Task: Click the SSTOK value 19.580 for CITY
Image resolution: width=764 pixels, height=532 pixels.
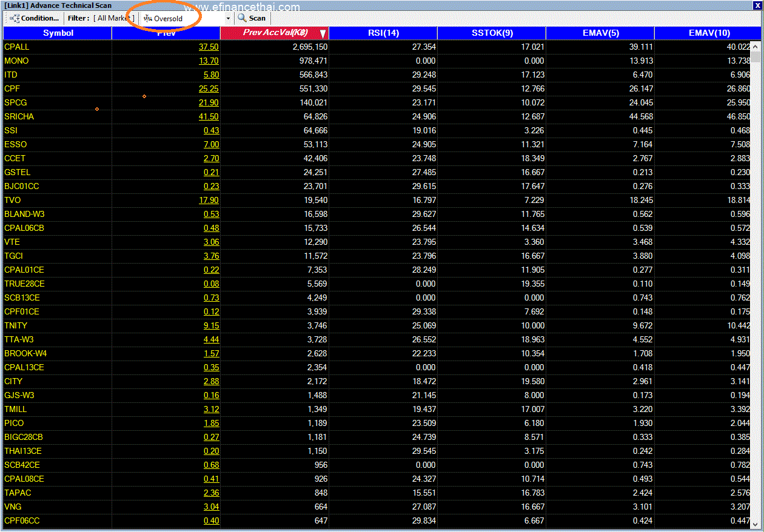Action: tap(532, 381)
